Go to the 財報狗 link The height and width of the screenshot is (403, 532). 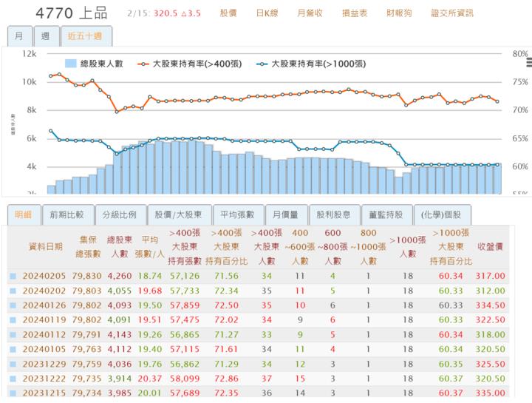pyautogui.click(x=399, y=13)
